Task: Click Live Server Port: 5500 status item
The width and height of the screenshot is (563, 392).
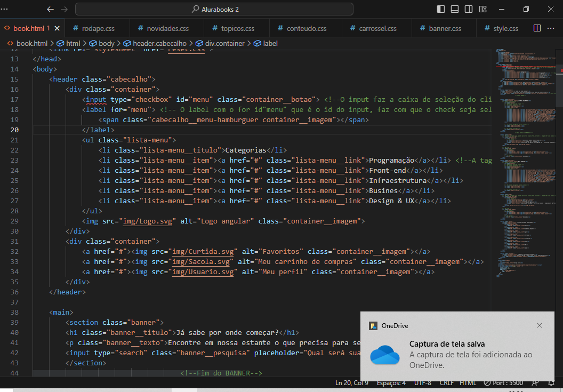Action: coord(503,383)
